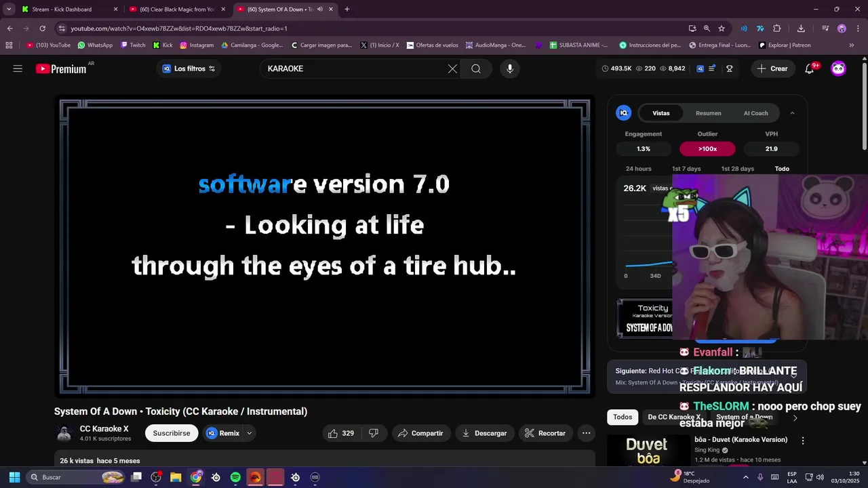This screenshot has width=868, height=488.
Task: Open options menu for Duvet video
Action: click(803, 441)
